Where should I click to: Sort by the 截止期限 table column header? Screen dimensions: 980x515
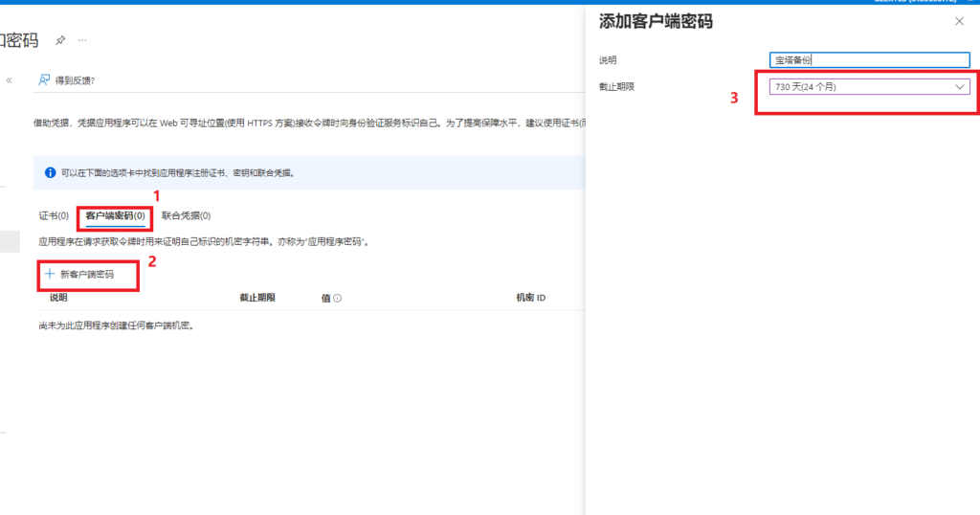(257, 298)
